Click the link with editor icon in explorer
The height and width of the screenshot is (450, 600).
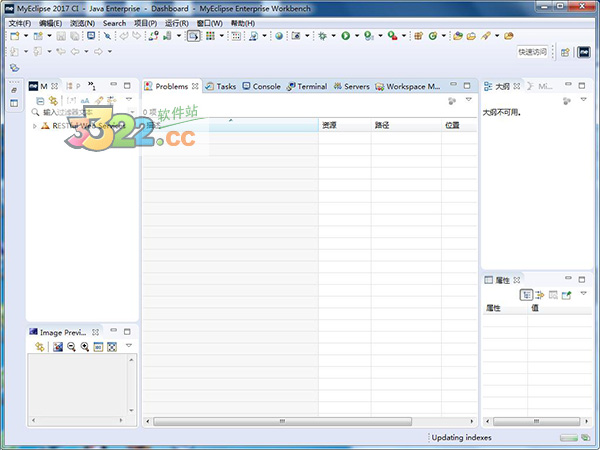(54, 100)
